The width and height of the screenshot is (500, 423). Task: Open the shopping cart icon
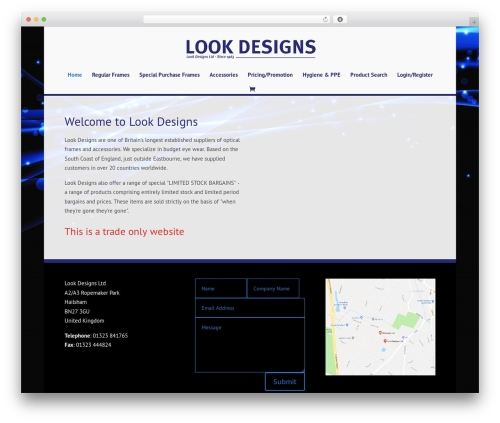(x=252, y=89)
